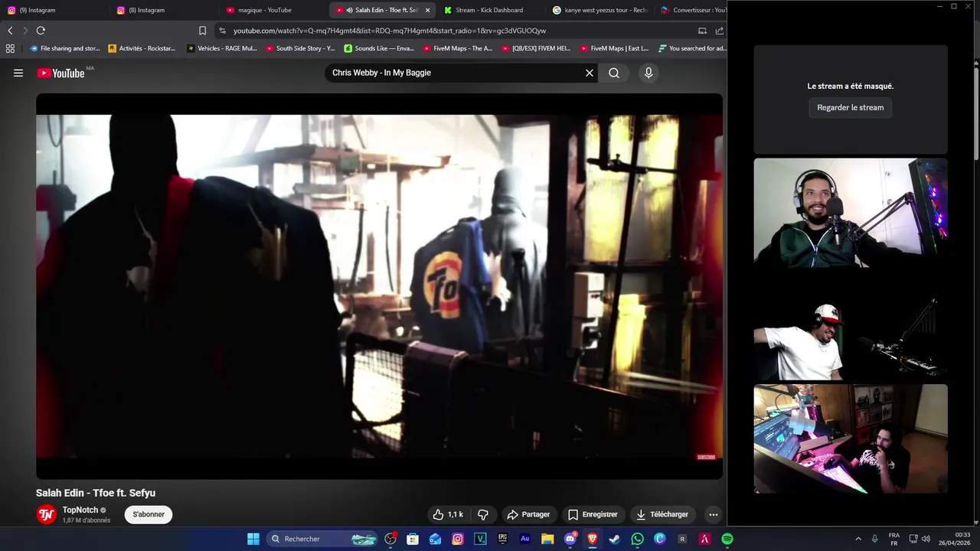
Task: Open the Windows Start menu
Action: point(253,539)
